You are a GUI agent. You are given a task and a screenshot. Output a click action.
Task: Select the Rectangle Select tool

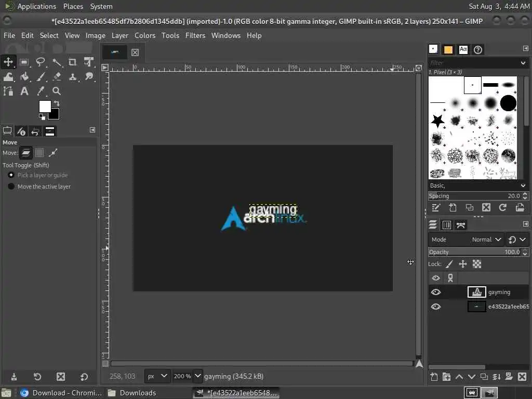click(x=24, y=62)
